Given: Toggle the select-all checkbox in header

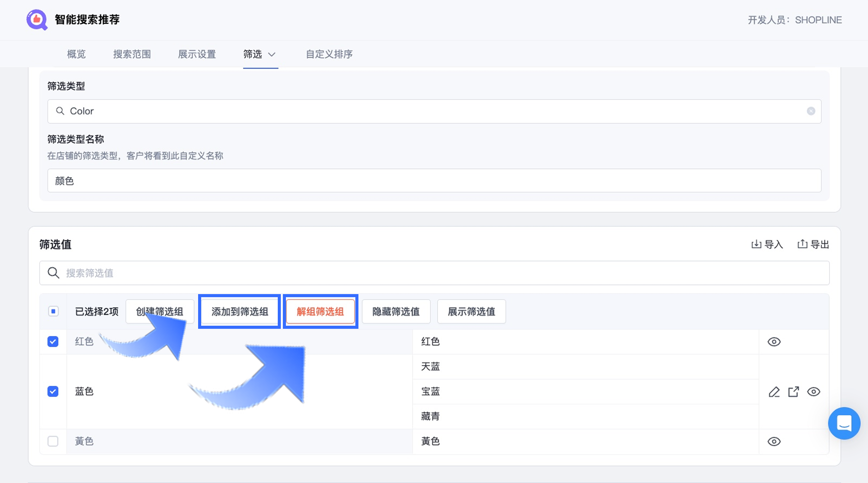Looking at the screenshot, I should (x=53, y=311).
